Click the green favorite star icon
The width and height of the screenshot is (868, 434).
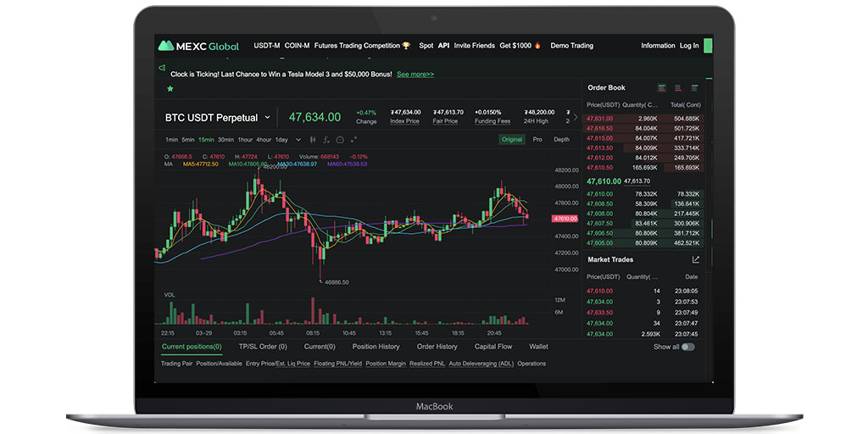[170, 88]
